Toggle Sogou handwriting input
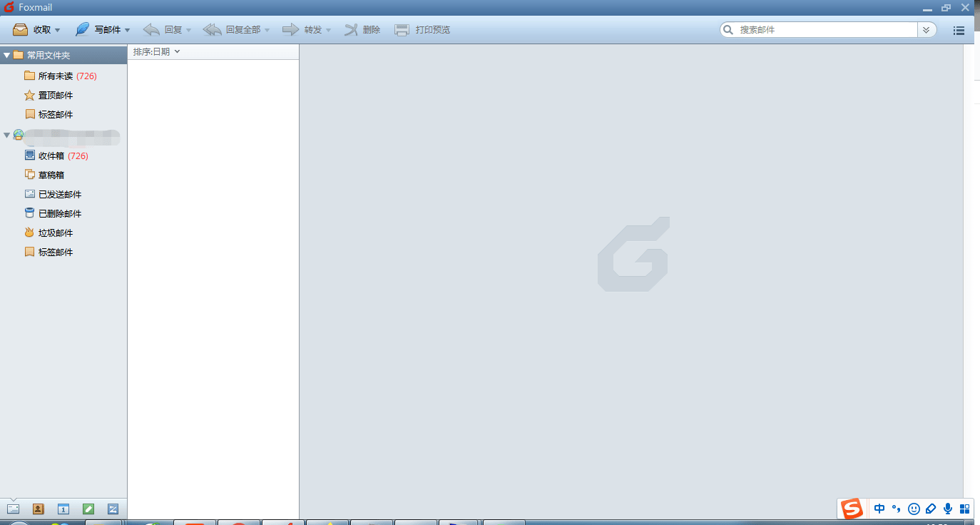 click(x=931, y=509)
